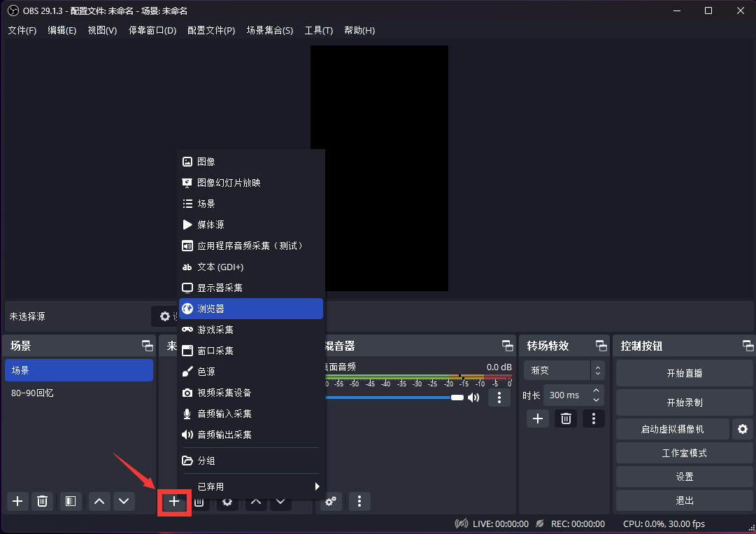Click the CPU usage status text

(664, 524)
